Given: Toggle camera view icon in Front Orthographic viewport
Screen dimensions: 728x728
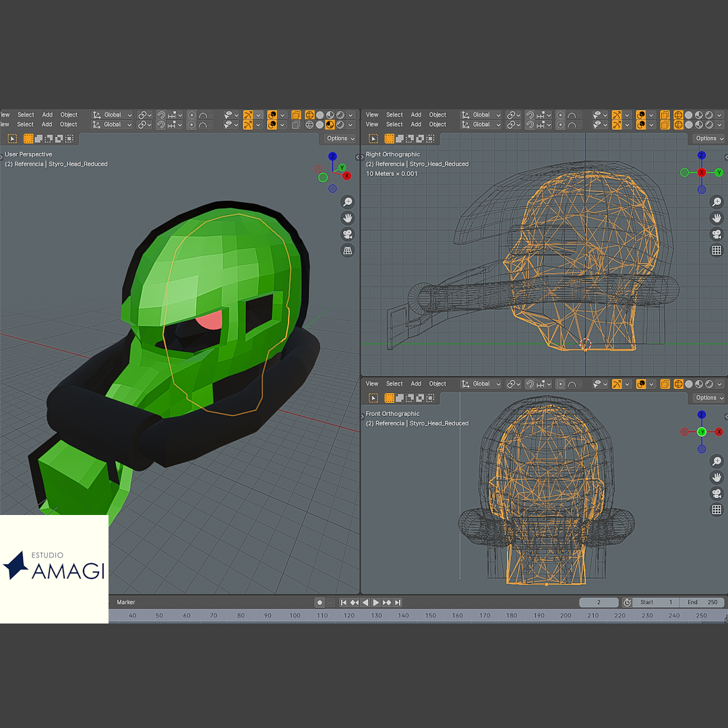Looking at the screenshot, I should pos(717,493).
